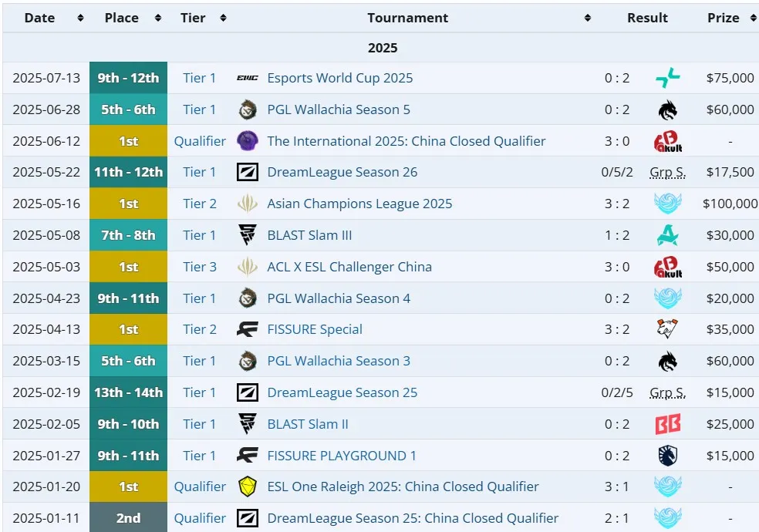Click the ACL X ESL Challenger China icon
Screen dimensions: 759x532
[248, 267]
